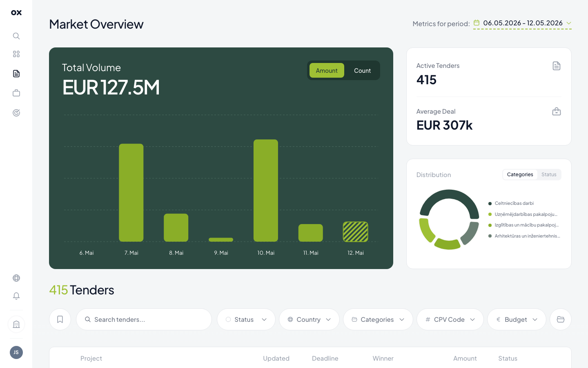The width and height of the screenshot is (588, 368).
Task: Open the metrics period date range dropdown
Action: pyautogui.click(x=522, y=23)
